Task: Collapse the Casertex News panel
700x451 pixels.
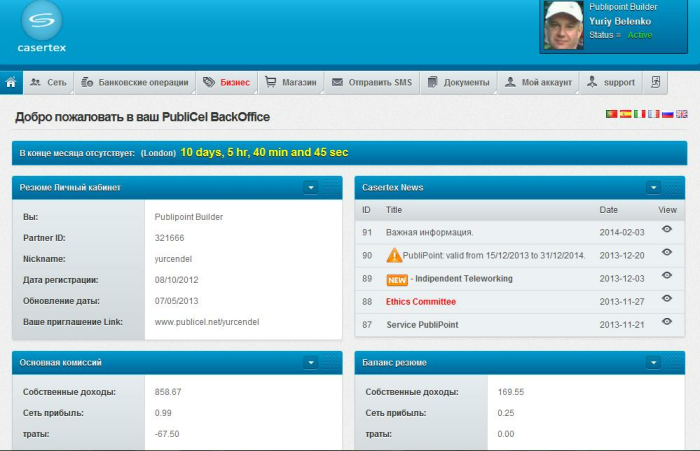Action: pyautogui.click(x=653, y=188)
